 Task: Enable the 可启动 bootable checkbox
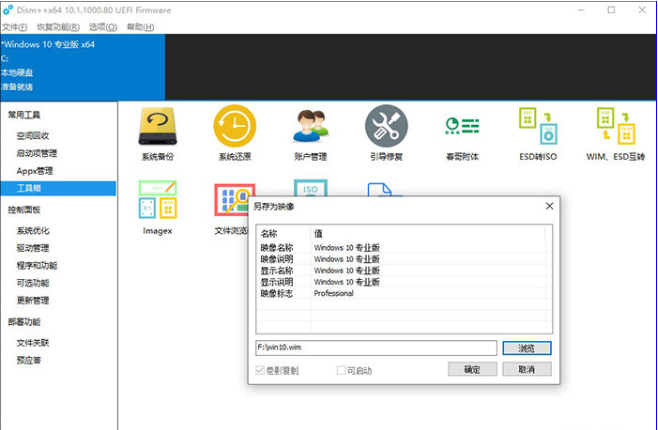[341, 370]
